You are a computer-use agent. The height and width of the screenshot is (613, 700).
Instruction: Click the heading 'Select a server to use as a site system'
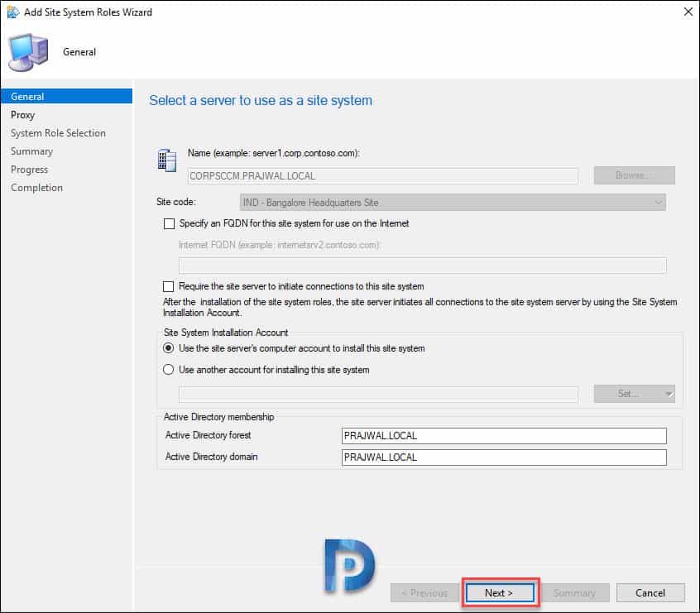tap(261, 100)
